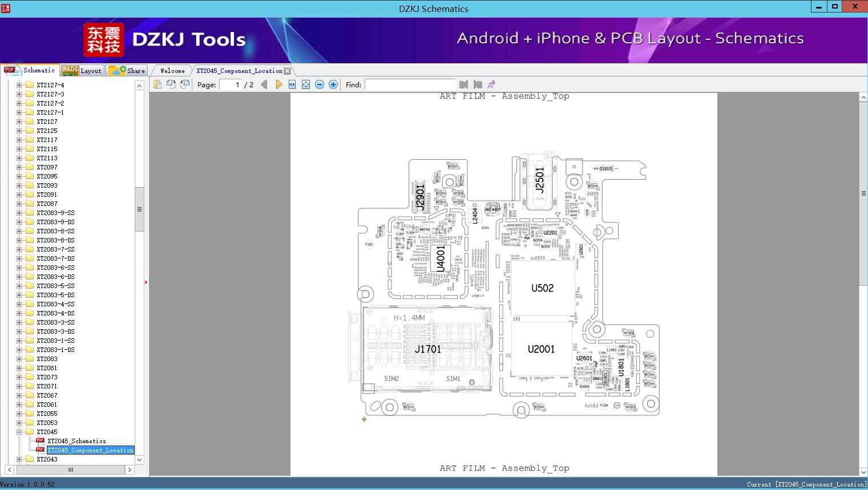
Task: Click the XT2045_Schemetics PDF file icon
Action: pos(40,441)
